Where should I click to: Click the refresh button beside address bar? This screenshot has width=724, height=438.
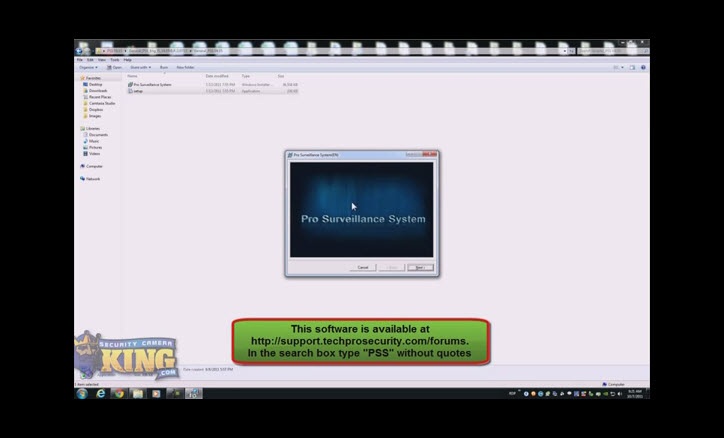(x=572, y=51)
